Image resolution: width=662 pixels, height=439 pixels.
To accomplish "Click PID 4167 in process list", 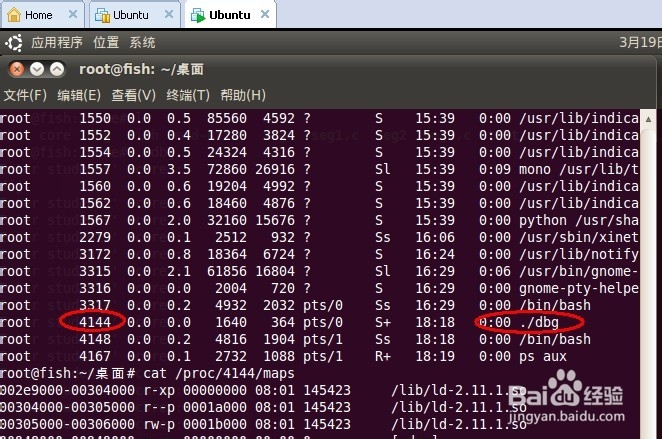I will (95, 357).
